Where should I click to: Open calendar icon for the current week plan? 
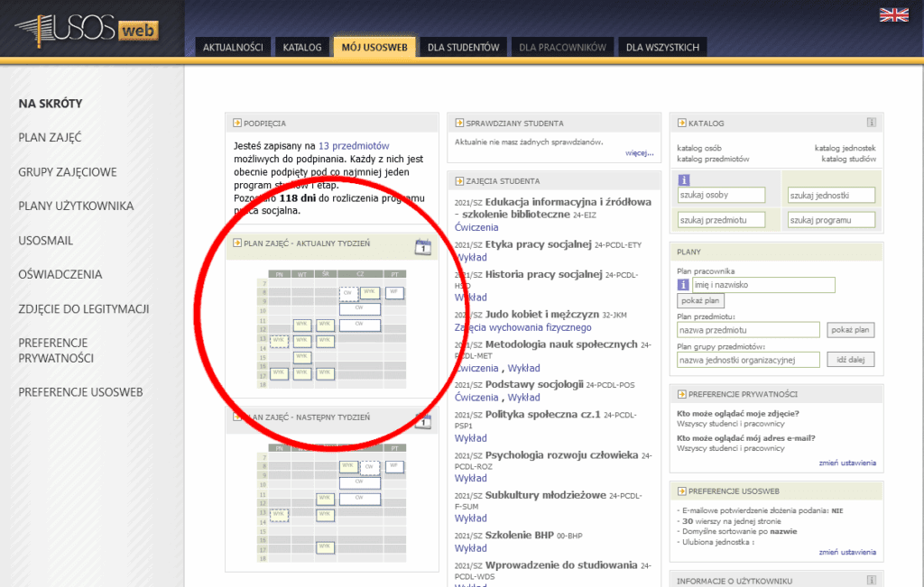423,246
